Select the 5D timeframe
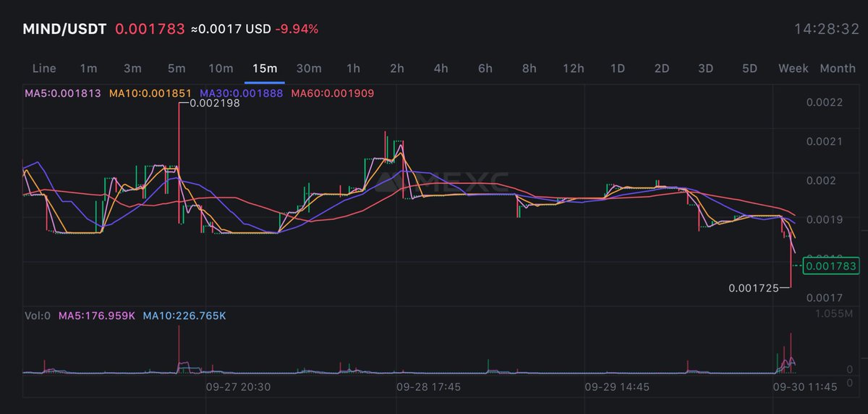Viewport: 868px width, 414px height. coord(750,68)
